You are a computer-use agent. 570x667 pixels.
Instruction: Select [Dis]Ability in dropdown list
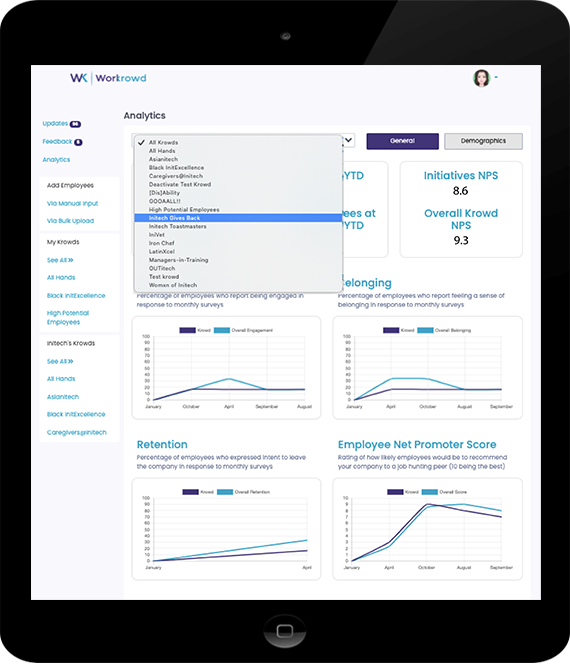(238, 193)
